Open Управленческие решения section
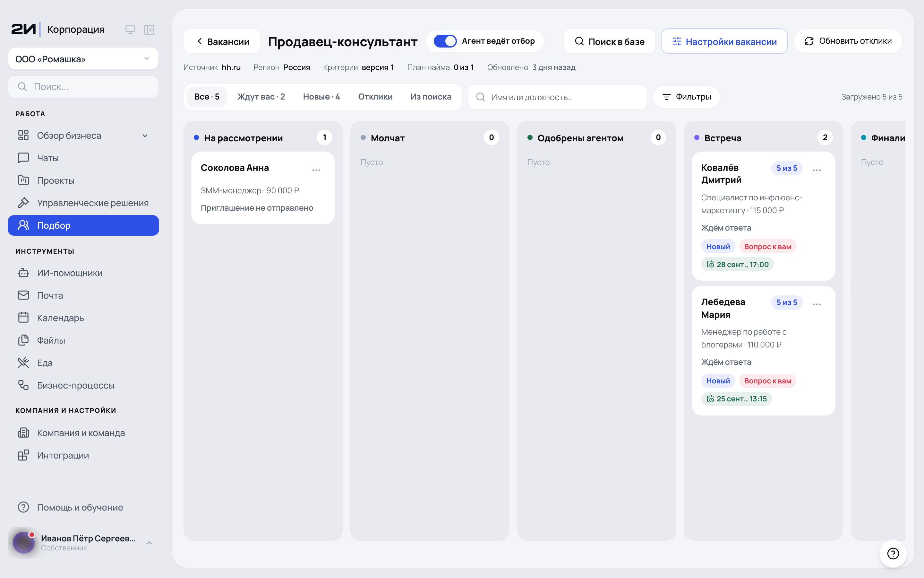 click(83, 203)
